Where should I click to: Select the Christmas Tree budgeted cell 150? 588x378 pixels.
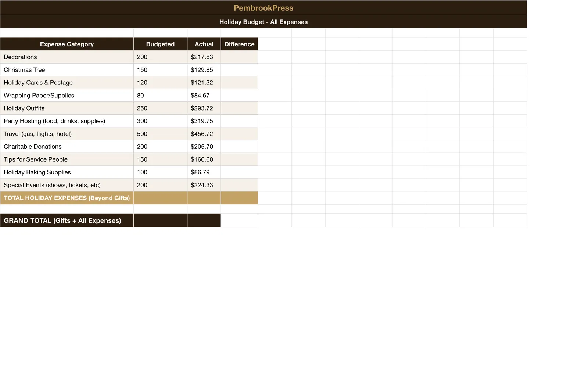pyautogui.click(x=160, y=70)
